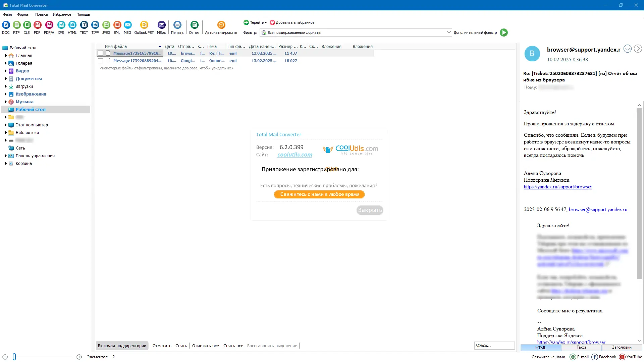Image resolution: width=644 pixels, height=362 pixels.
Task: Open the YouTube link in status bar
Action: pyautogui.click(x=631, y=357)
